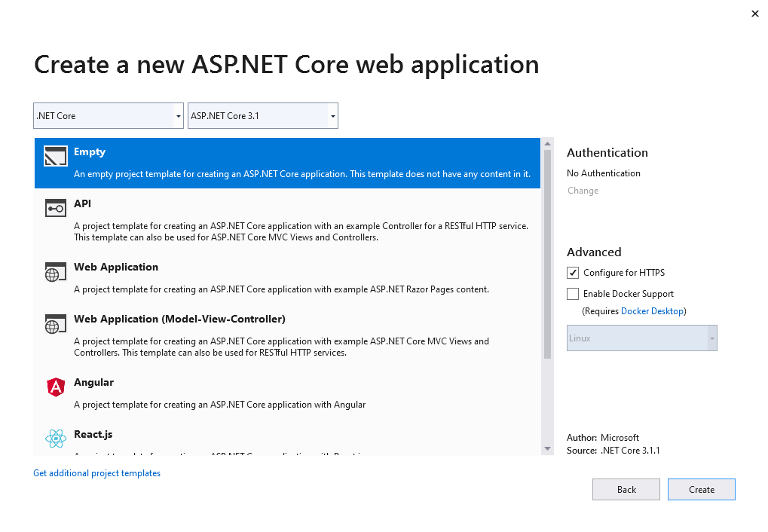Click the template list scrollbar thumb
Image resolution: width=768 pixels, height=532 pixels.
coord(548,254)
